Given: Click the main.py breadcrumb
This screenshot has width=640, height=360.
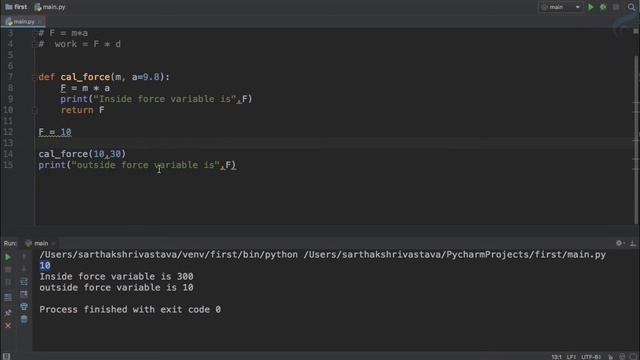Looking at the screenshot, I should tap(50, 7).
